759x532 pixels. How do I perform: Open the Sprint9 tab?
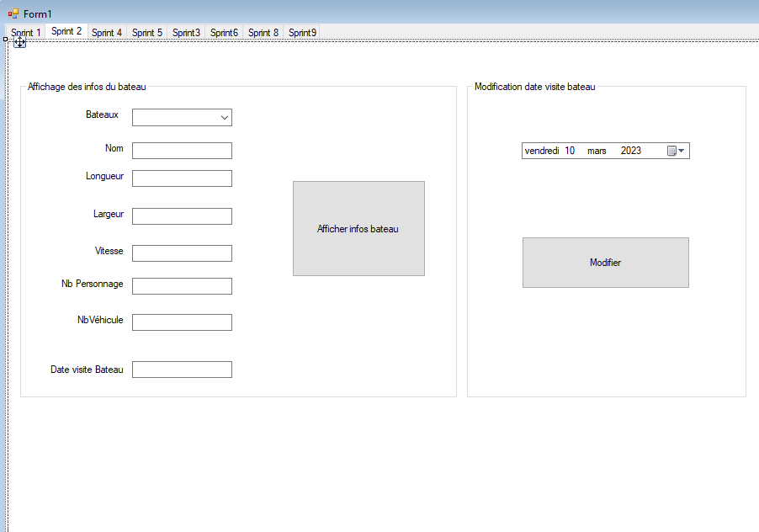tap(302, 33)
